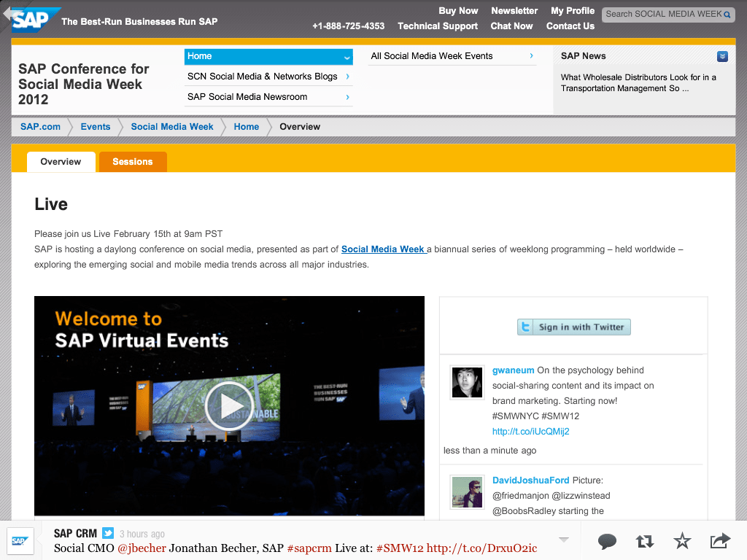Click 'less than a minute ago' timestamp
Image resolution: width=747 pixels, height=560 pixels.
[x=489, y=451]
